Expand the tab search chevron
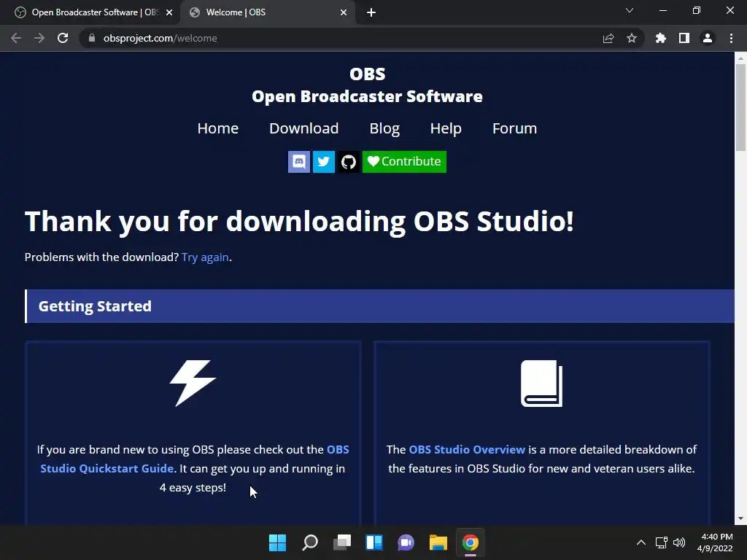This screenshot has width=747, height=560. click(630, 10)
